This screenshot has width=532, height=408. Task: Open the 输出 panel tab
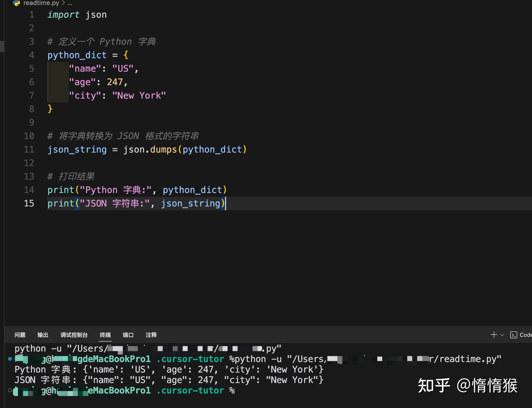(x=43, y=335)
